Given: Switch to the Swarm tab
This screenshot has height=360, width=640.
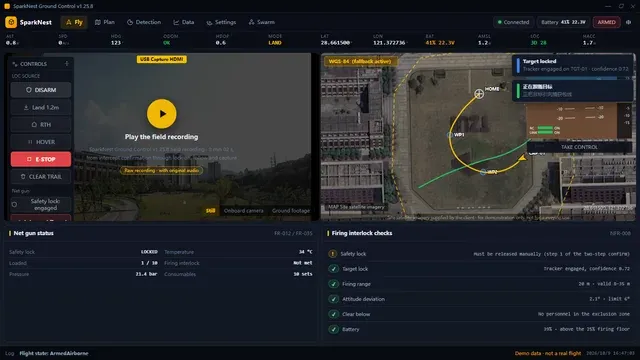Looking at the screenshot, I should (262, 22).
